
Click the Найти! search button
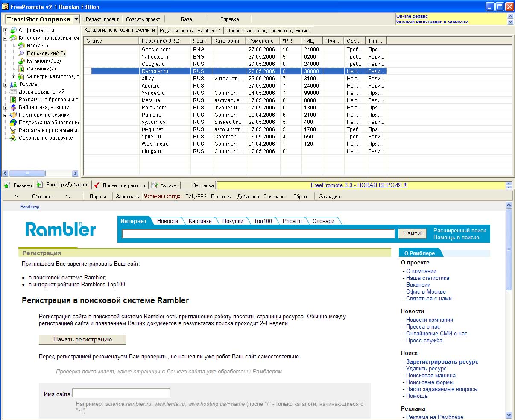point(413,233)
